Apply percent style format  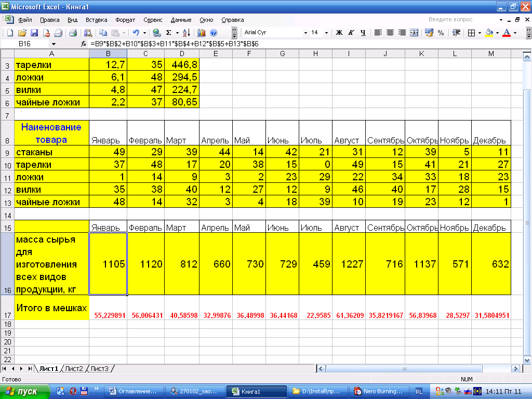point(441,33)
